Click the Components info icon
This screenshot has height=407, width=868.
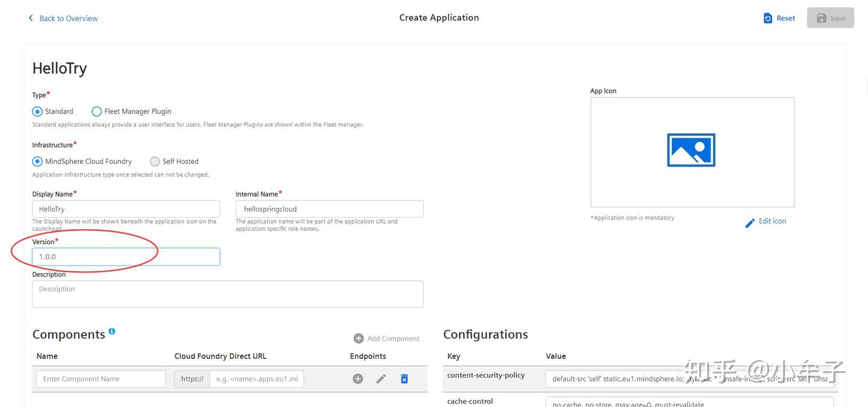pos(112,332)
